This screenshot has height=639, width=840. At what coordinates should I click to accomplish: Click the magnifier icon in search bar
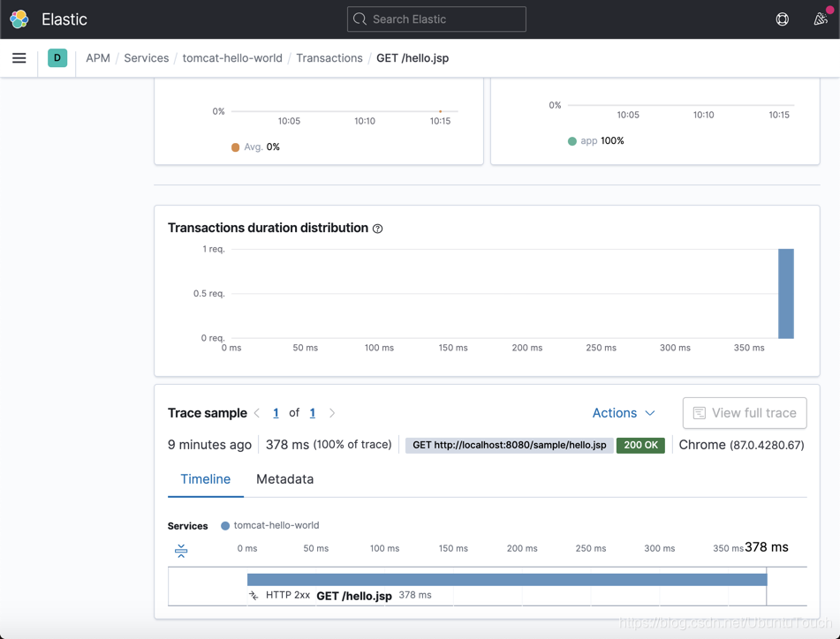(360, 19)
